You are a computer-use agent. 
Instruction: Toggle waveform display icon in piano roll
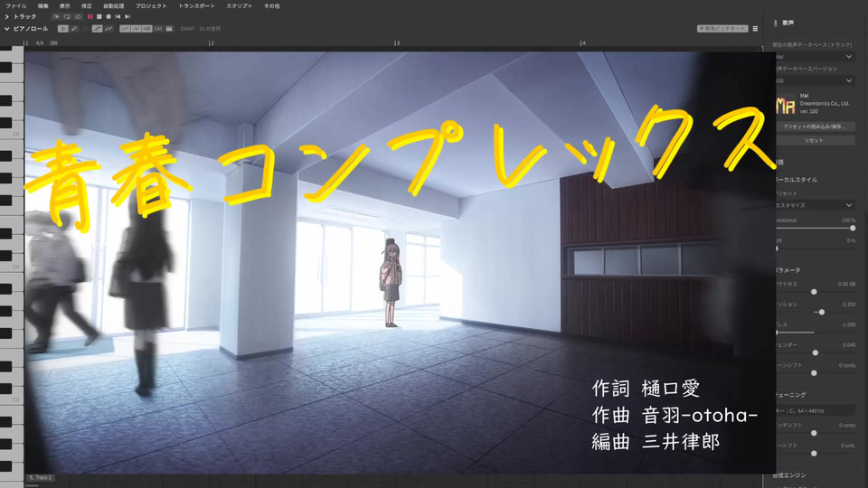click(146, 29)
